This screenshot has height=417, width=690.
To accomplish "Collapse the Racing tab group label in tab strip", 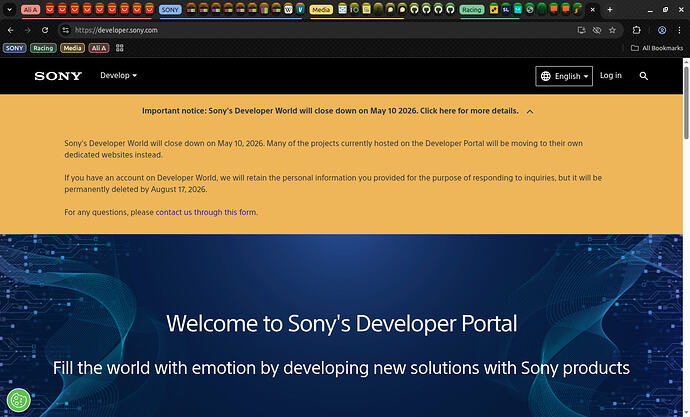I will (472, 10).
